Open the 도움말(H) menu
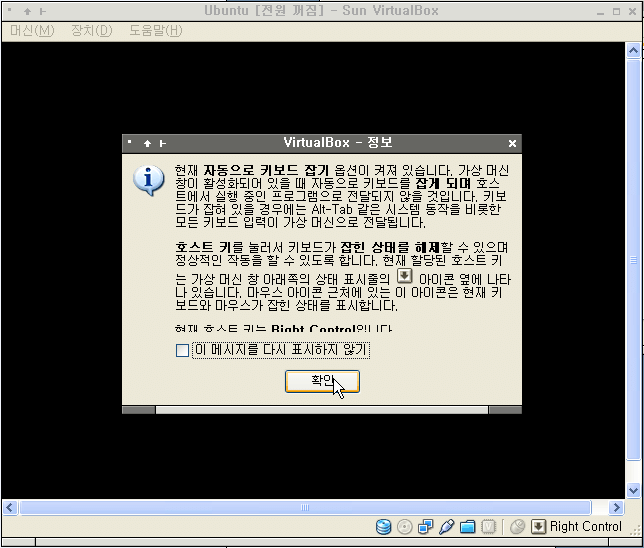The image size is (644, 548). tap(156, 30)
